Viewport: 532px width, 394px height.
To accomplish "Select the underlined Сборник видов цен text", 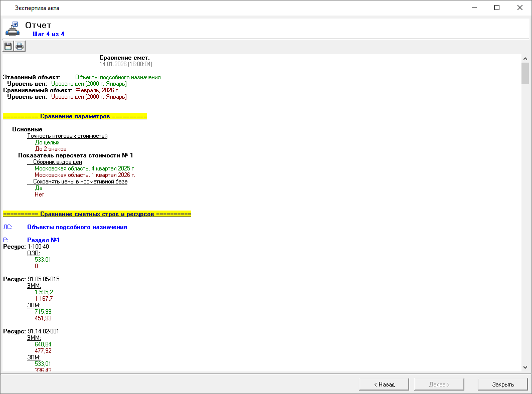I will click(x=57, y=162).
